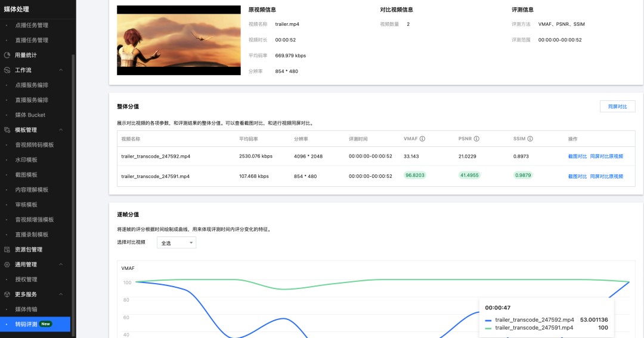Open 直播任务管理 in sidebar
Viewport: 644px width, 338px height.
click(32, 40)
